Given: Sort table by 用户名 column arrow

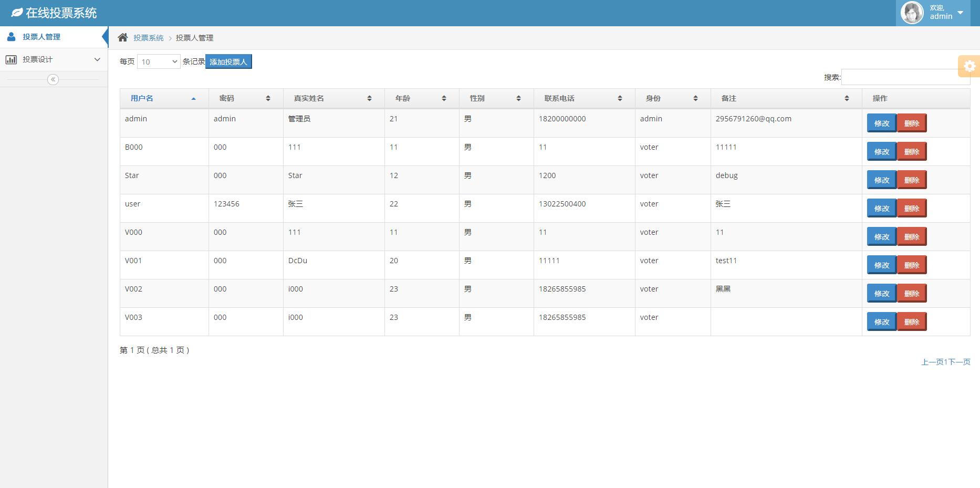Looking at the screenshot, I should [193, 99].
